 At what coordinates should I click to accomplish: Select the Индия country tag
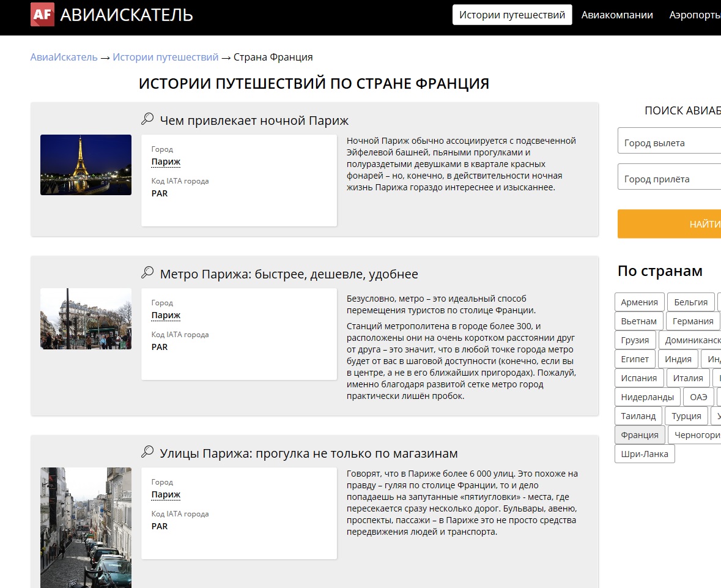678,359
